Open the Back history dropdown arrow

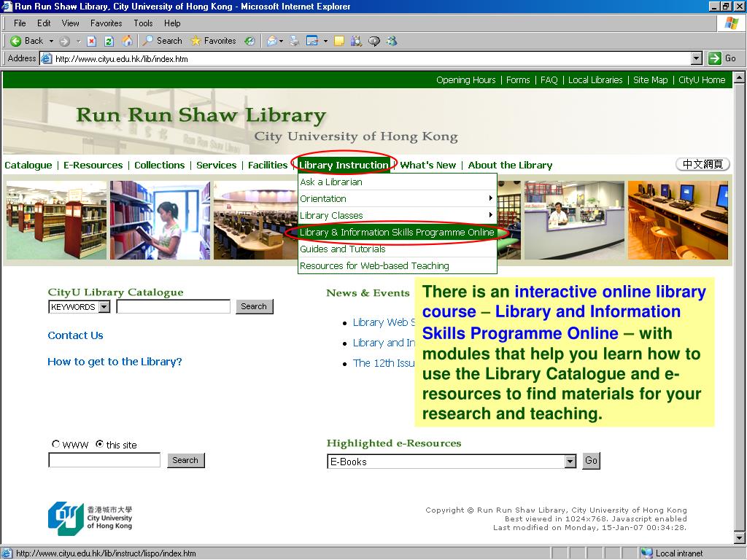point(52,41)
